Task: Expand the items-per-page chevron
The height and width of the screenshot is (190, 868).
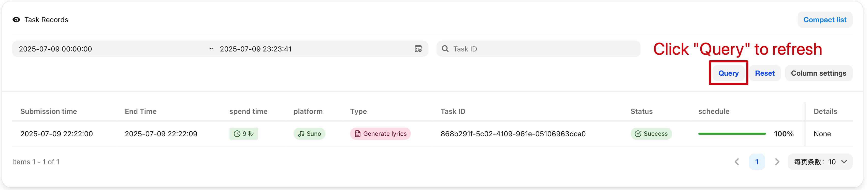Action: tap(844, 162)
